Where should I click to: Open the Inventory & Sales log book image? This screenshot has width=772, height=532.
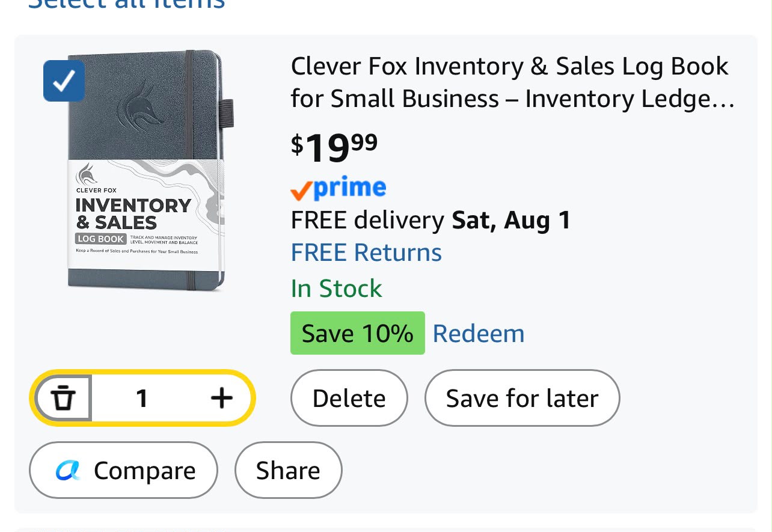click(x=146, y=170)
